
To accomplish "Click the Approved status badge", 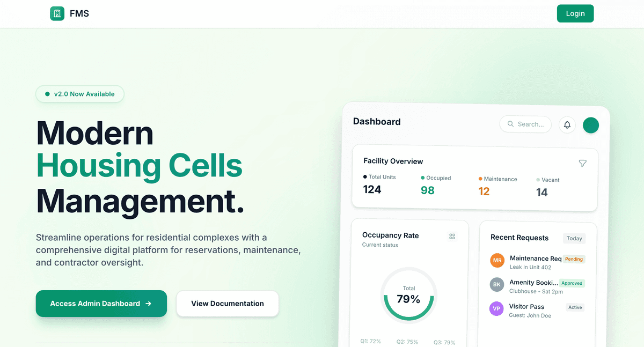I will [x=572, y=283].
